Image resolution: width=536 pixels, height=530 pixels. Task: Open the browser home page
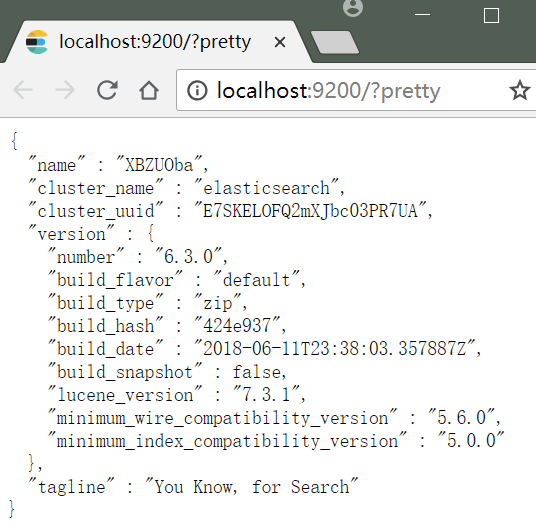pos(149,90)
